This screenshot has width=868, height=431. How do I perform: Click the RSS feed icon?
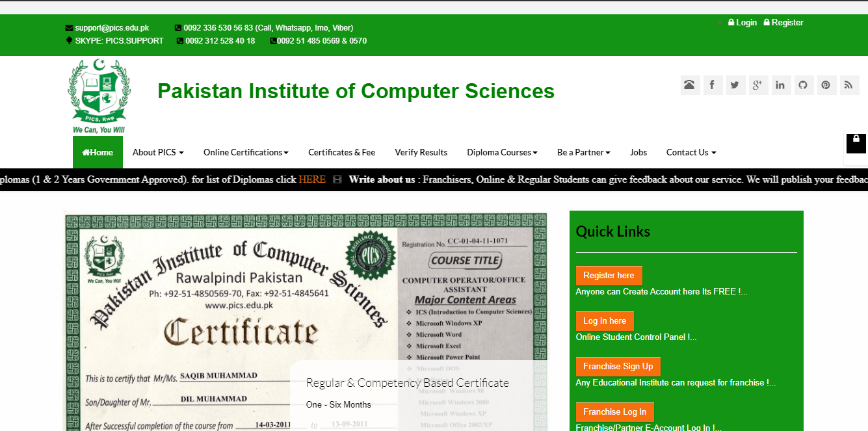pos(849,85)
